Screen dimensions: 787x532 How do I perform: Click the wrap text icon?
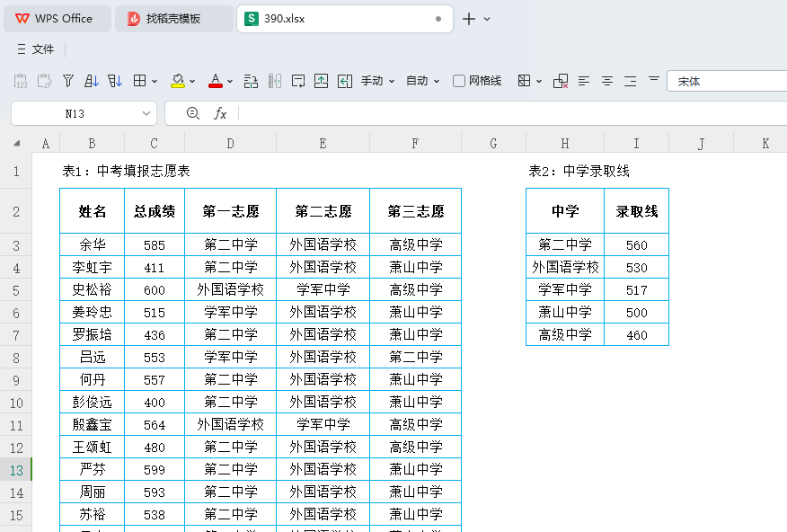298,81
